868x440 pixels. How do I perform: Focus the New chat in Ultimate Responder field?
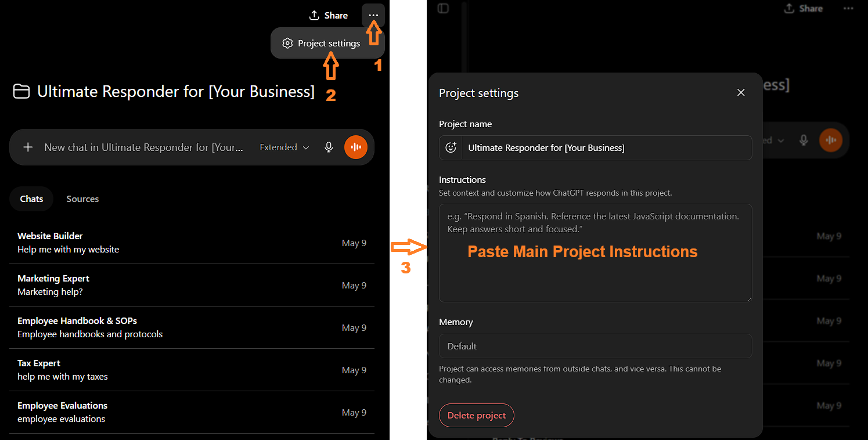pyautogui.click(x=143, y=147)
